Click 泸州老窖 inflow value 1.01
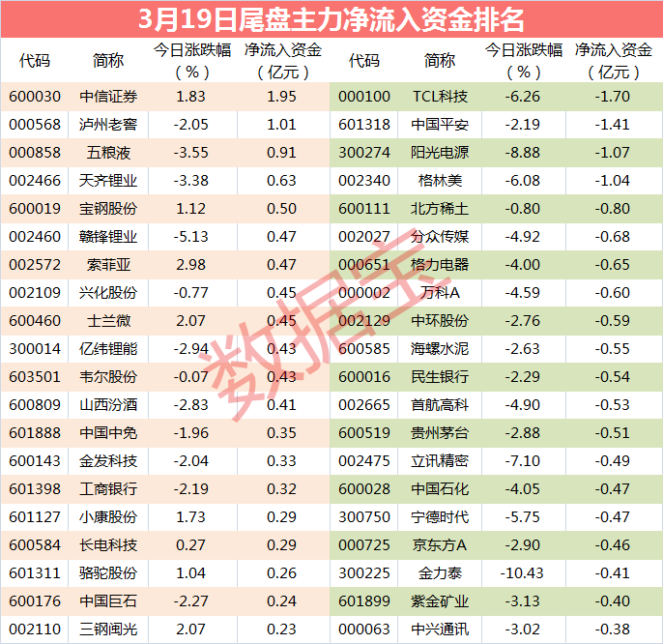Viewport: 663px width, 644px height. 281,125
